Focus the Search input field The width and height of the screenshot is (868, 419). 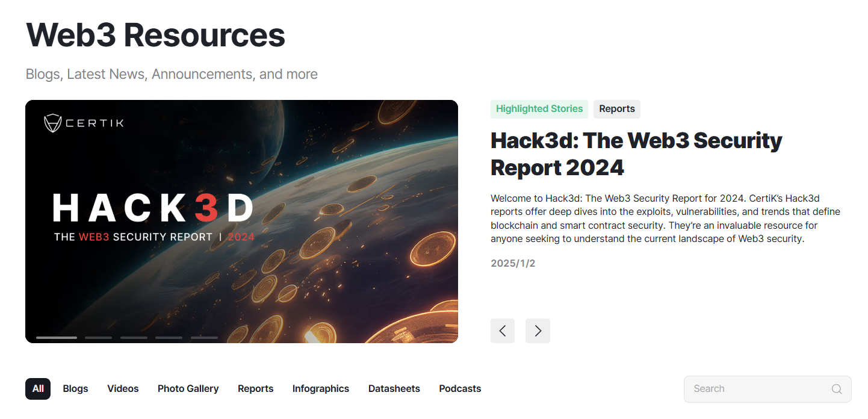coord(767,389)
